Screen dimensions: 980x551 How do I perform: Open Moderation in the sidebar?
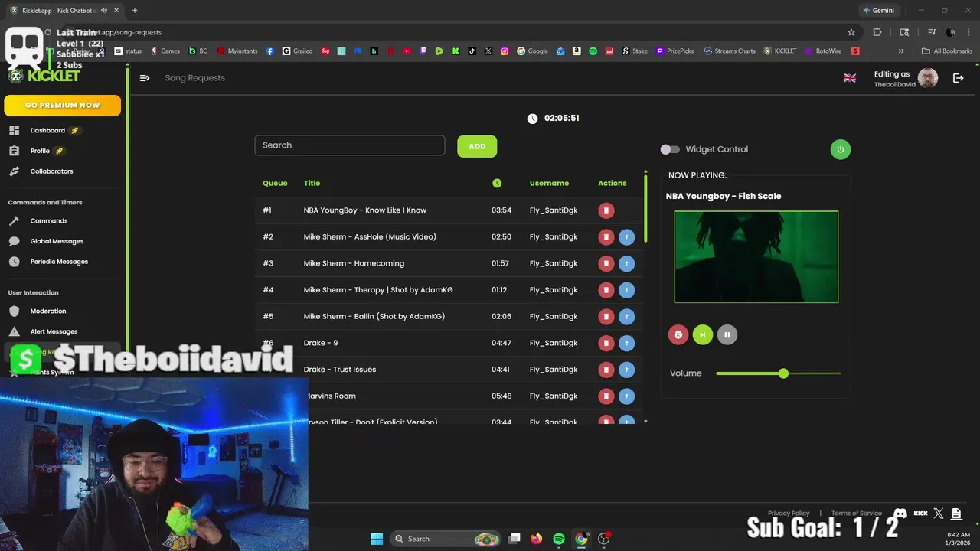pyautogui.click(x=47, y=311)
